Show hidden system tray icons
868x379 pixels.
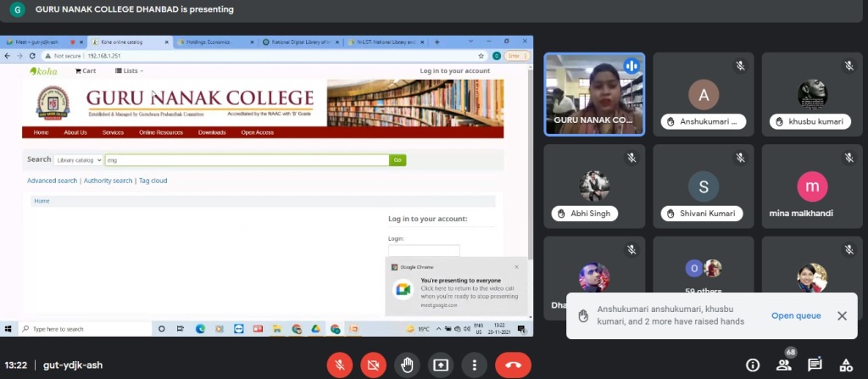click(x=439, y=329)
